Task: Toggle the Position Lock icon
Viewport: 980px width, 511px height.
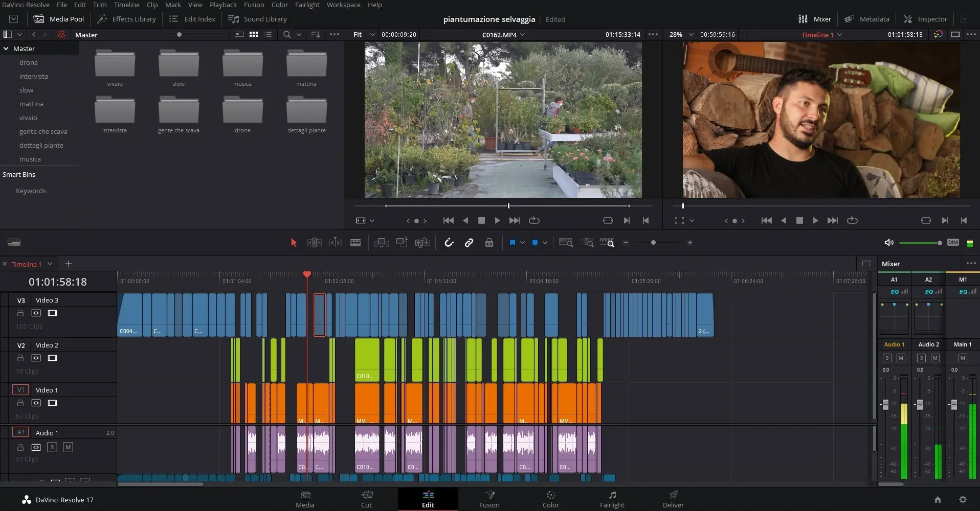Action: (x=489, y=243)
